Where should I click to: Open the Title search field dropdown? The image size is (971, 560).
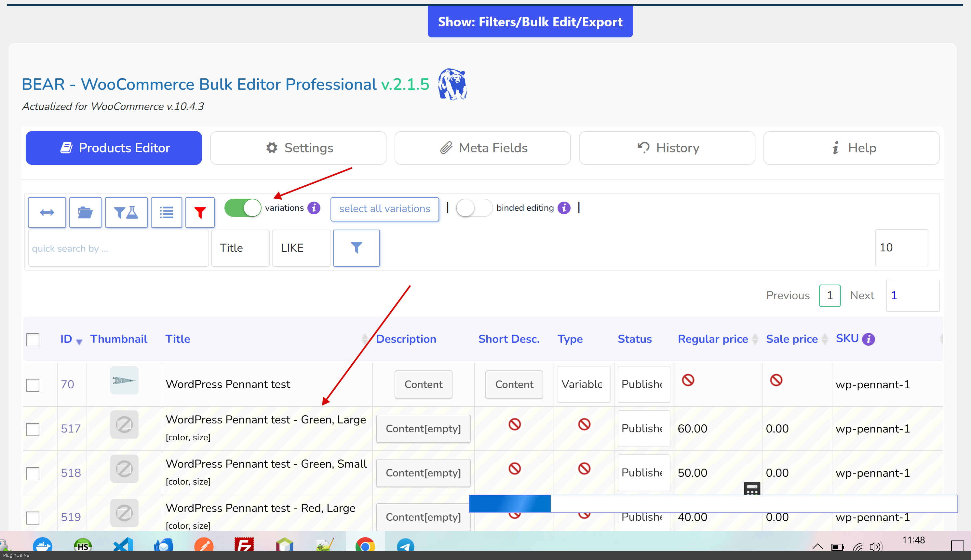coord(240,248)
